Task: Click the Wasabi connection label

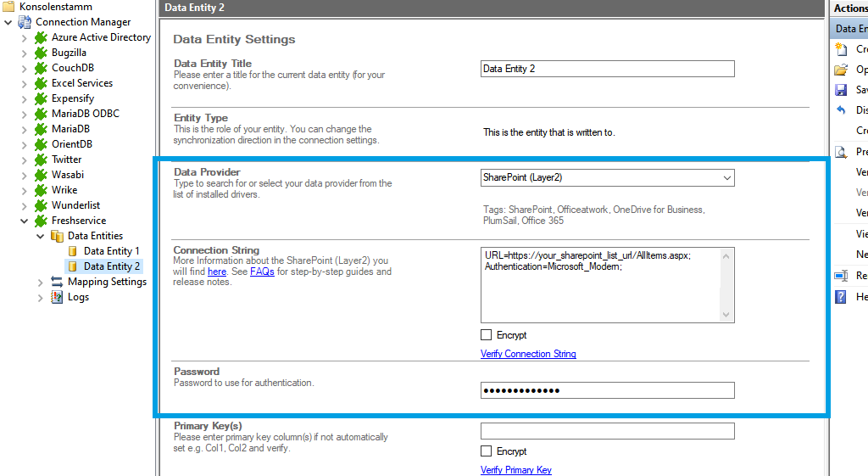Action: pyautogui.click(x=68, y=175)
